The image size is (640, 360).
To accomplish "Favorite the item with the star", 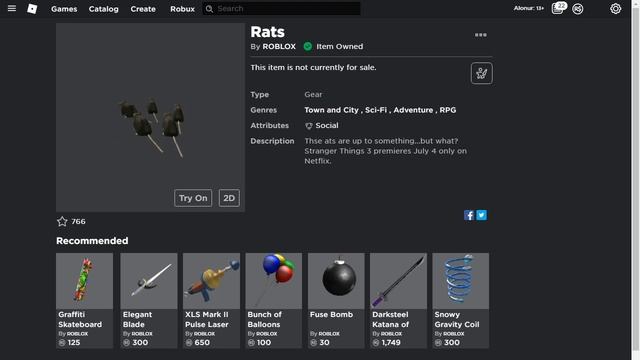I will point(62,221).
